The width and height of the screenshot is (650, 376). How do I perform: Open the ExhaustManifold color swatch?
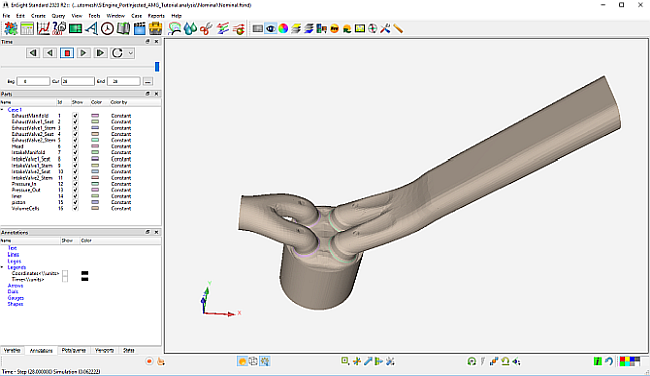95,116
